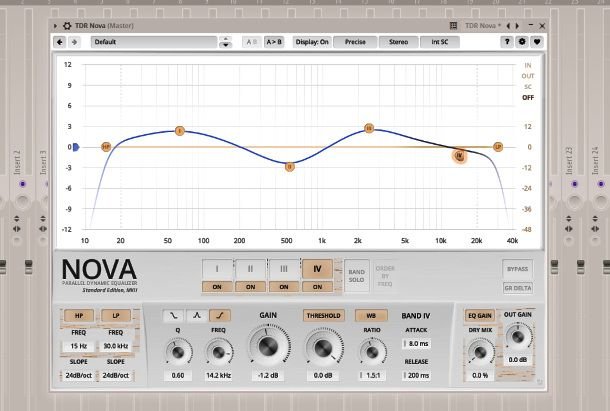Toggle the EQ Gain button
Image resolution: width=610 pixels, height=411 pixels.
click(x=480, y=316)
